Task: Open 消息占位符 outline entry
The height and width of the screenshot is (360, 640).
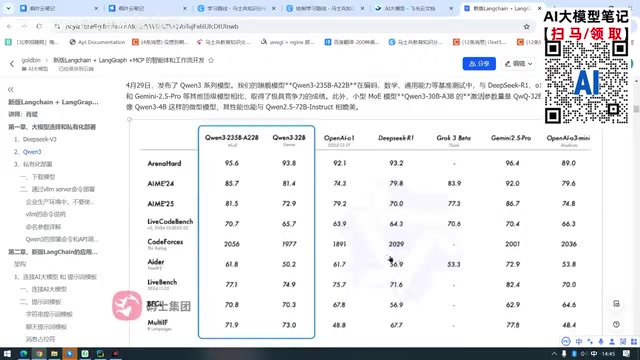Action: (40, 339)
